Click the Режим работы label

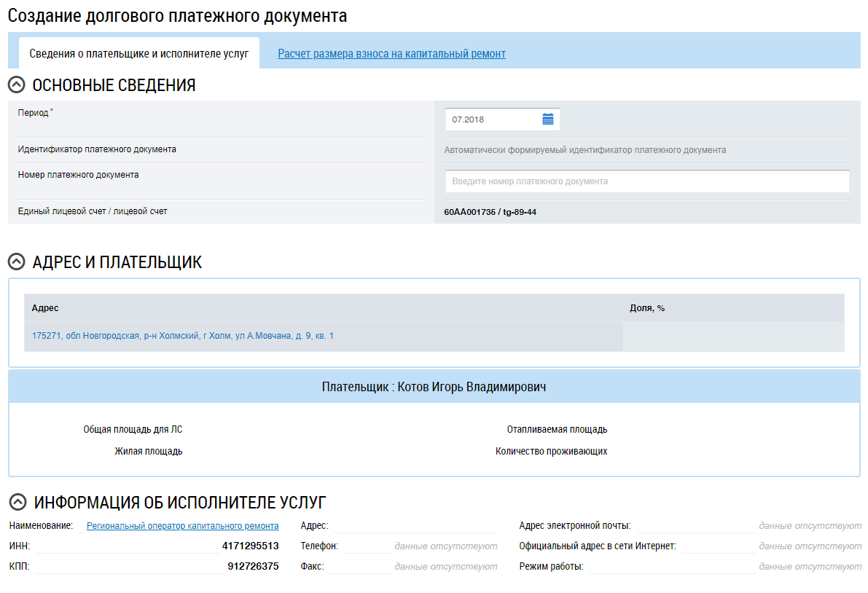click(551, 566)
